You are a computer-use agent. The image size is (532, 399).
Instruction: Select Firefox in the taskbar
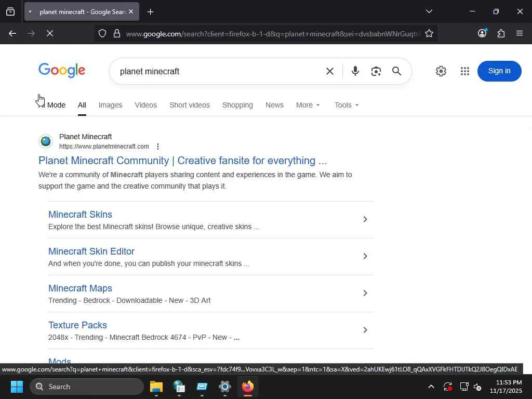coord(248,387)
